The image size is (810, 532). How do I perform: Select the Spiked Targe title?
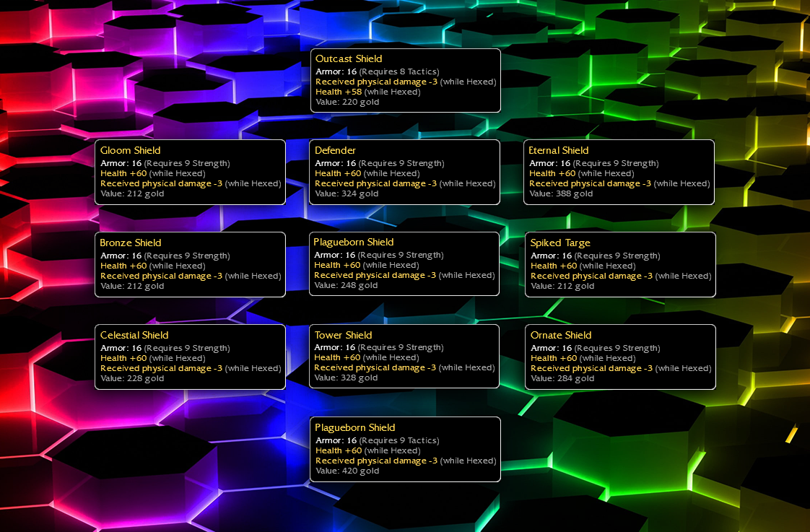(x=560, y=243)
